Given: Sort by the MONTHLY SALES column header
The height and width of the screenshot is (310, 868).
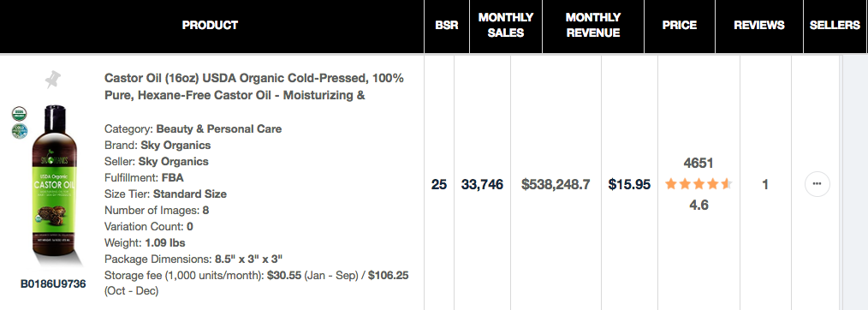Looking at the screenshot, I should (x=505, y=25).
